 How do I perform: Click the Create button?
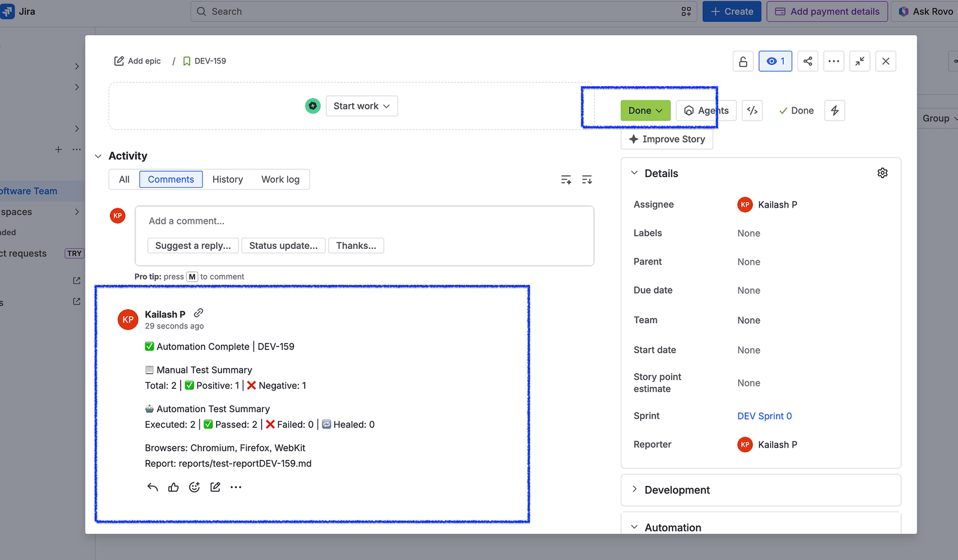(x=732, y=11)
